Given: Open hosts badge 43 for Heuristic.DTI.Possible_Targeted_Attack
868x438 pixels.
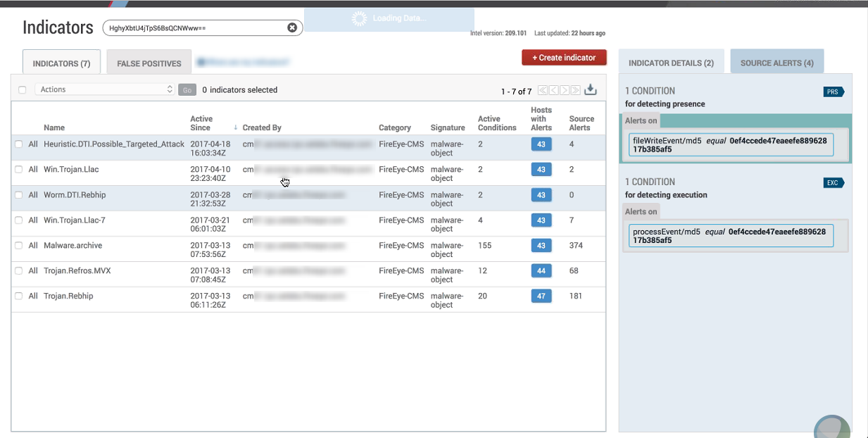Looking at the screenshot, I should point(541,144).
